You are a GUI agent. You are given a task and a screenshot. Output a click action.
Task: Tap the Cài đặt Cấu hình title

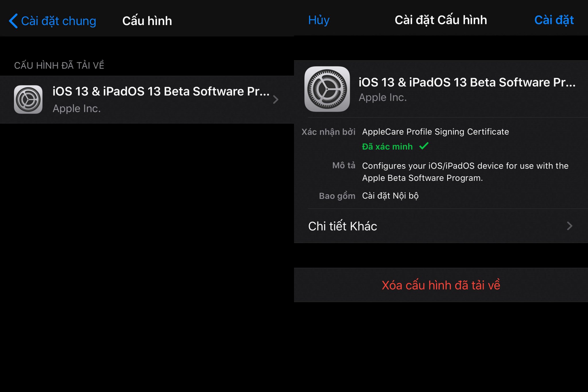point(441,20)
